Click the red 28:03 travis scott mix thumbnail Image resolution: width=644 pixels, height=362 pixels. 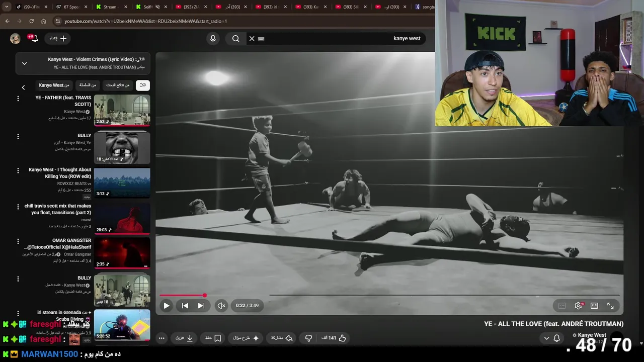pos(122,219)
